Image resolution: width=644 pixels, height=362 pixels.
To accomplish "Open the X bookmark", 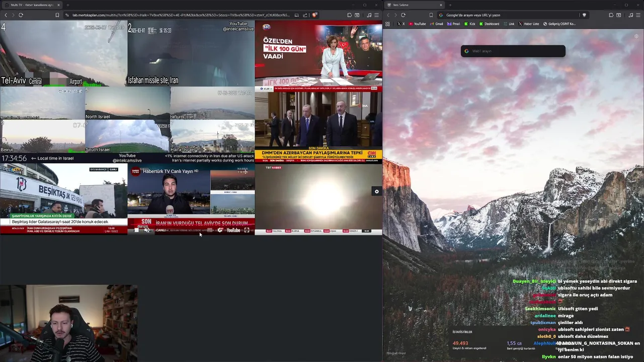I will tap(400, 24).
